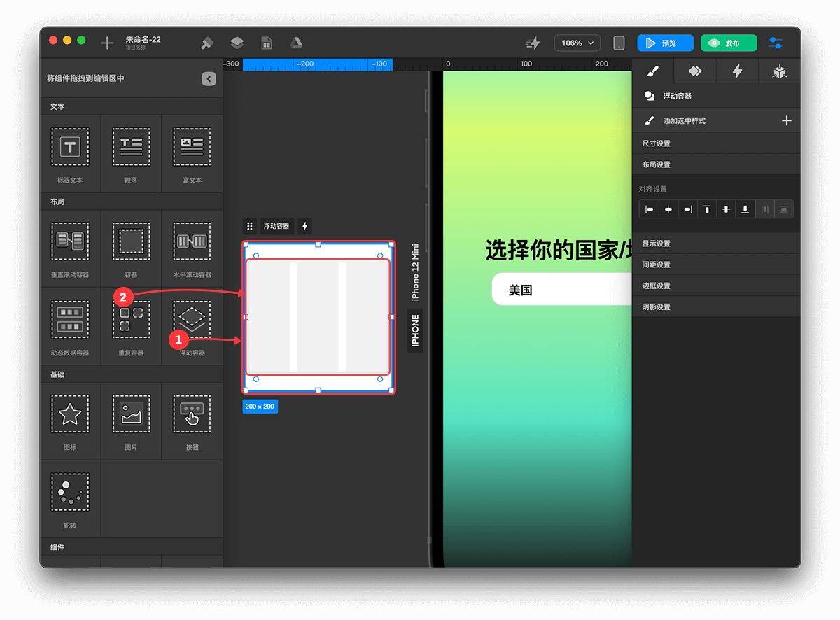
Task: Open the sliders settings icon at top right
Action: click(x=776, y=43)
